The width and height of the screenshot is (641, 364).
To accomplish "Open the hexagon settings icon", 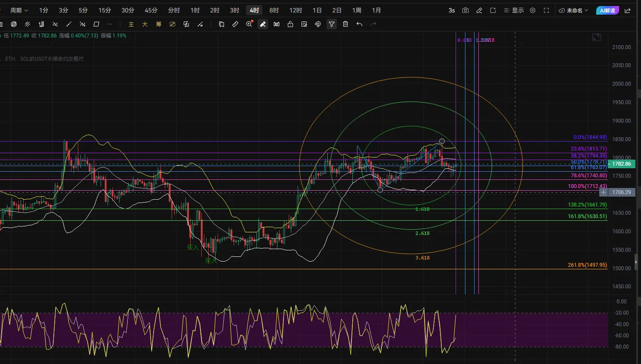I will (x=533, y=10).
